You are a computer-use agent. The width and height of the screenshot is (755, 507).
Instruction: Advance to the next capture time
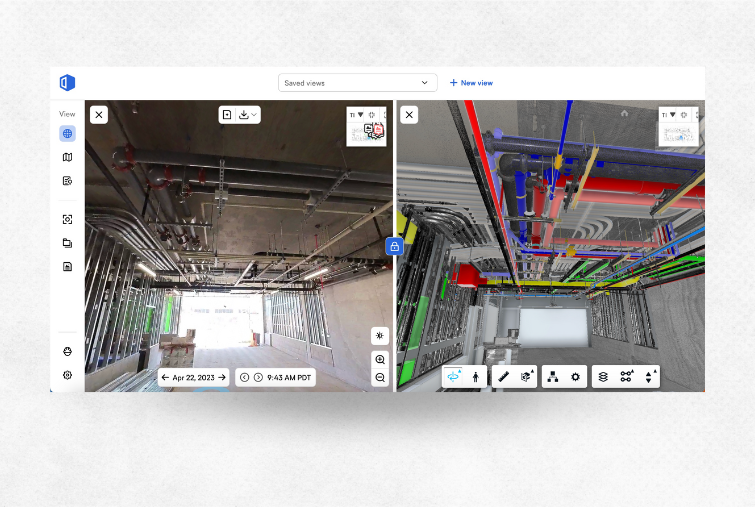click(258, 378)
